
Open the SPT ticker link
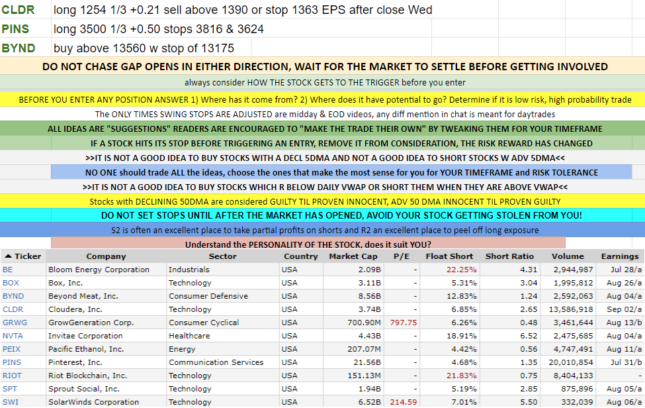pyautogui.click(x=10, y=389)
